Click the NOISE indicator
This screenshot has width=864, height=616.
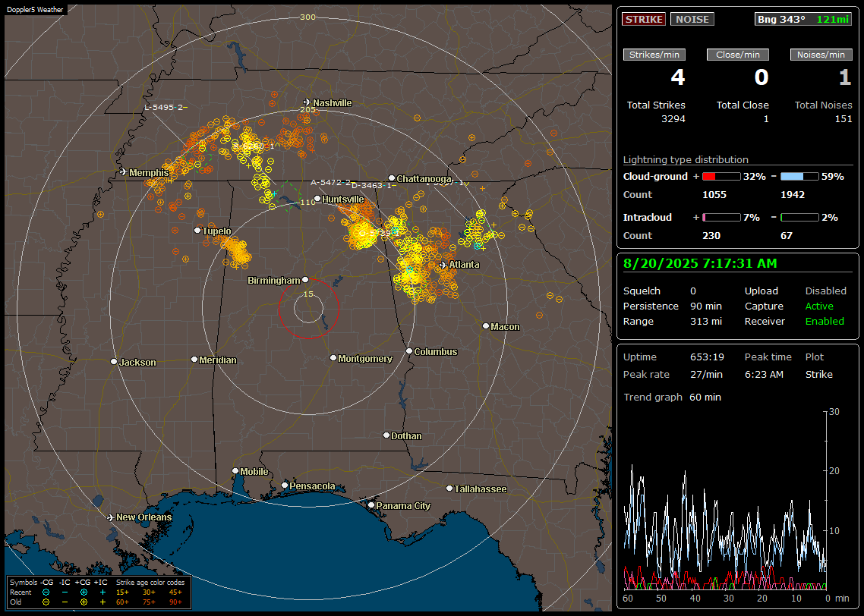(x=692, y=19)
